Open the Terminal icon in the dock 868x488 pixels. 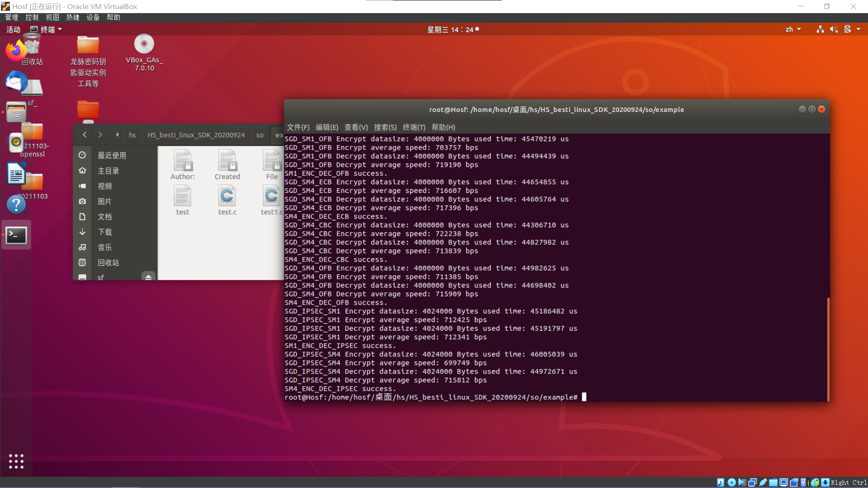point(16,235)
